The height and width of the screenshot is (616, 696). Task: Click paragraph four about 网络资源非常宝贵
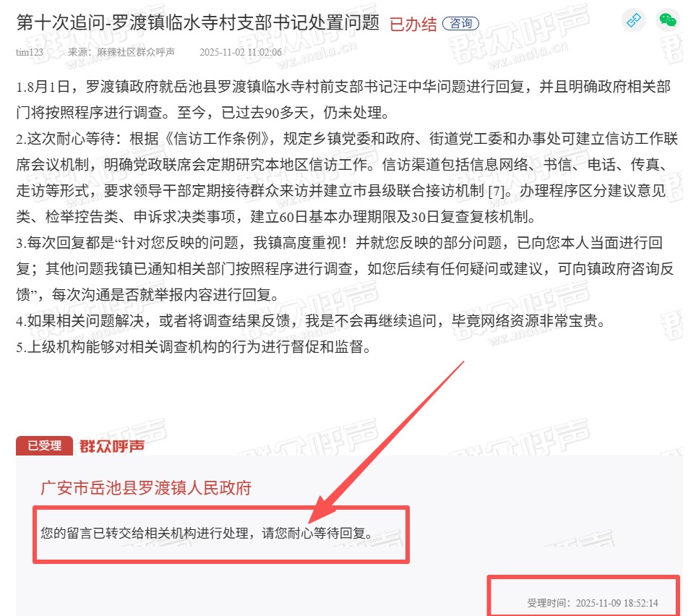pyautogui.click(x=312, y=321)
